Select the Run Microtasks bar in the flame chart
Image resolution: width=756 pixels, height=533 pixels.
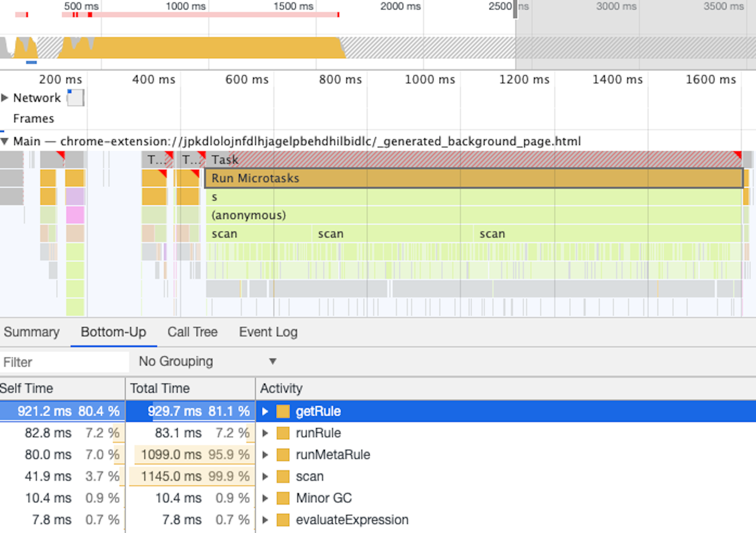tap(434, 178)
